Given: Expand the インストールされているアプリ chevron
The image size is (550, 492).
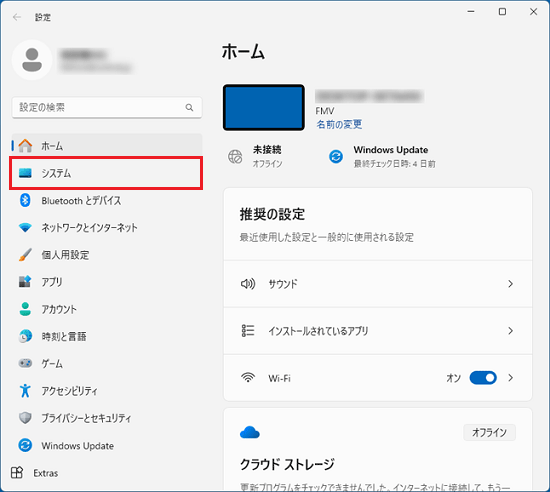Looking at the screenshot, I should click(511, 331).
